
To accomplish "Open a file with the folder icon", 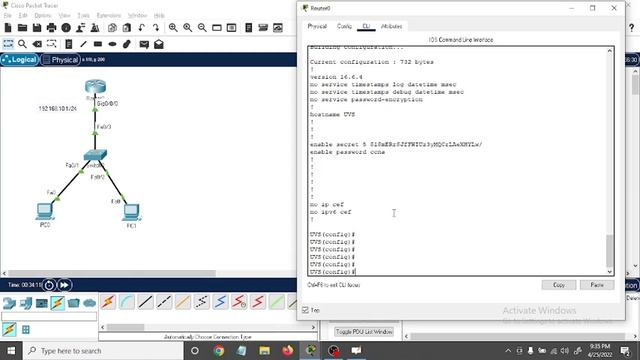I will coord(22,28).
